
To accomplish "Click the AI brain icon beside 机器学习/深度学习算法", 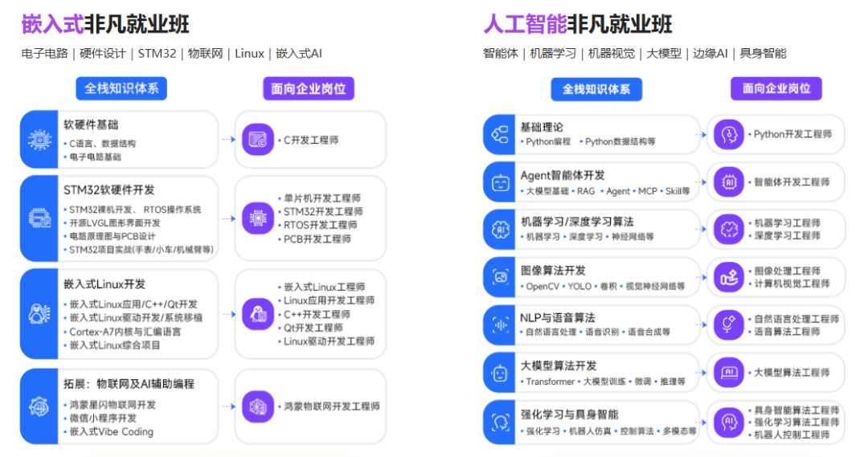I will coord(500,230).
